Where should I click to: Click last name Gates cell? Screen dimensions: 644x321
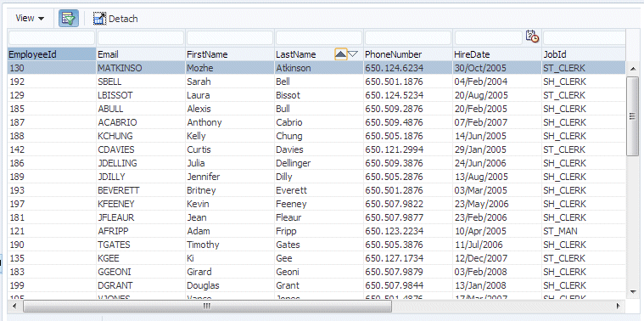click(x=319, y=245)
